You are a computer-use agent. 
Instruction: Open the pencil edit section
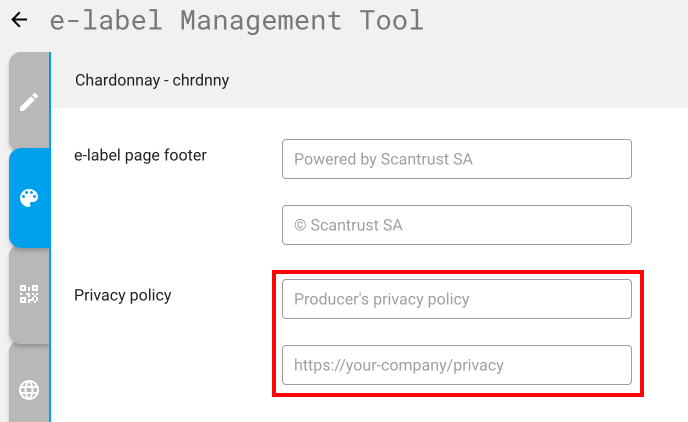coord(29,102)
